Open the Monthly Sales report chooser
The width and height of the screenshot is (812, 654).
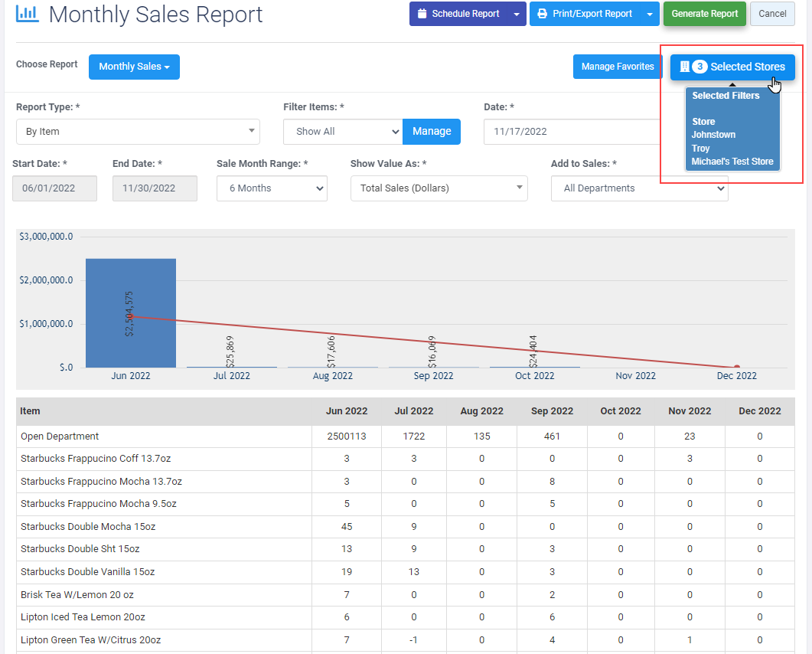coord(134,67)
